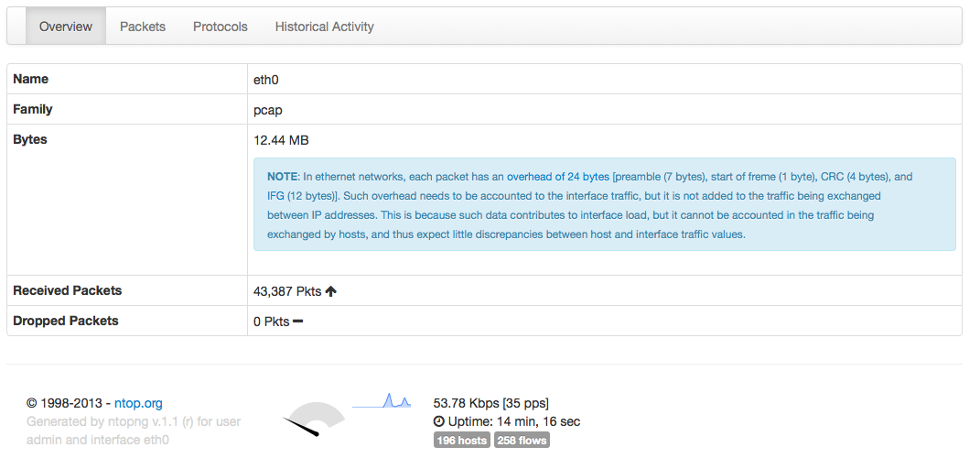This screenshot has height=458, width=980.
Task: Click the up arrow next to Received Packets
Action: pos(331,291)
